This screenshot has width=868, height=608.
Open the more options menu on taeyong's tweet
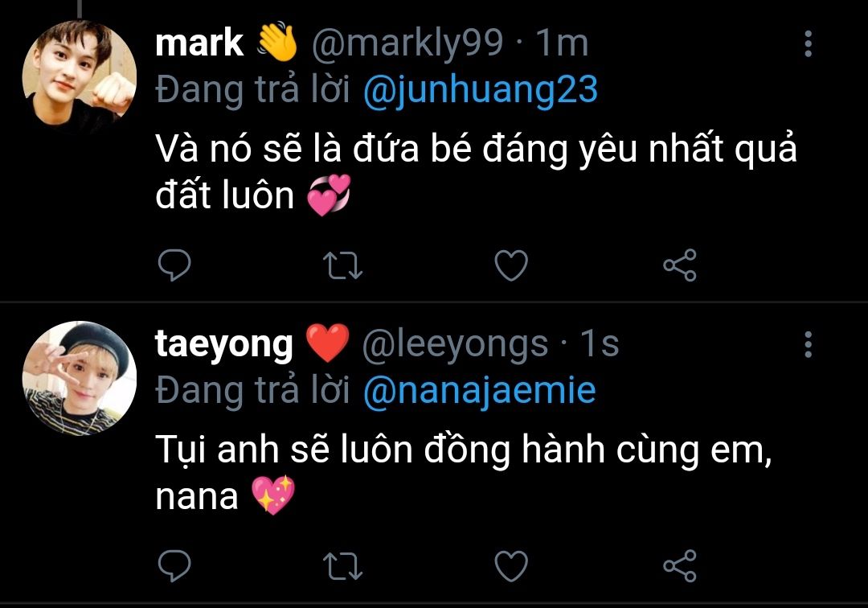pyautogui.click(x=809, y=344)
